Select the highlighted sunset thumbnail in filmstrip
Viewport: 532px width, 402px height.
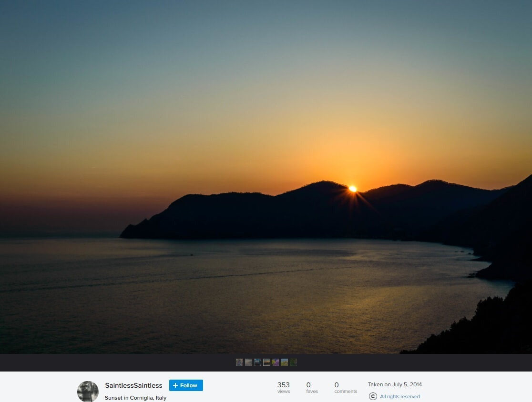pos(266,362)
